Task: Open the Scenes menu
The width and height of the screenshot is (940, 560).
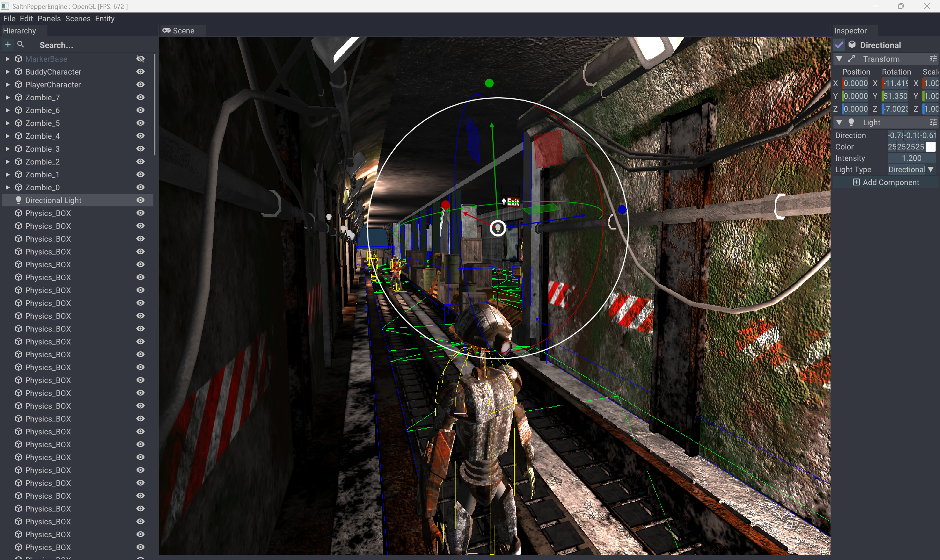Action: (x=78, y=18)
